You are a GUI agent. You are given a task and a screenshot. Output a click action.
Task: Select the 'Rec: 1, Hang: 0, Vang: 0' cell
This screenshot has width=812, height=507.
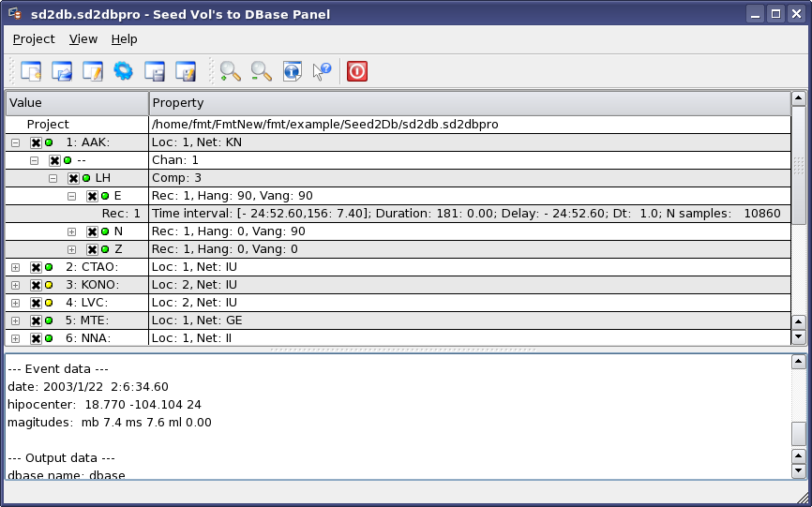point(470,249)
